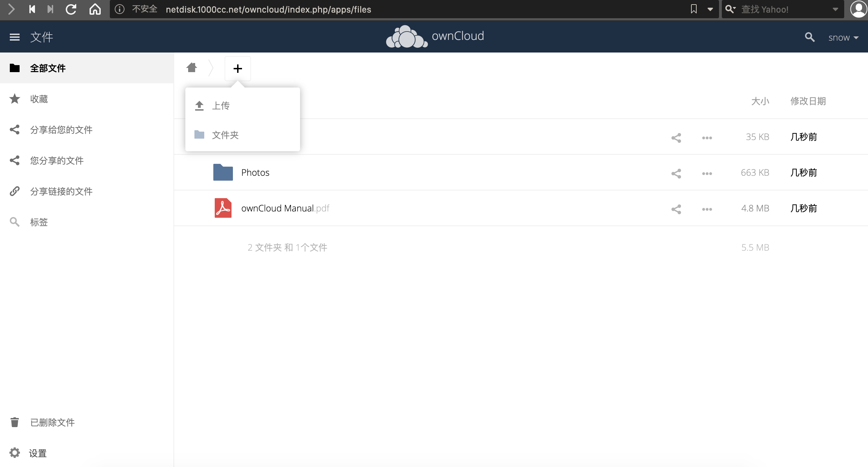Click the 4.8 MB size value
The width and height of the screenshot is (868, 467).
(755, 208)
